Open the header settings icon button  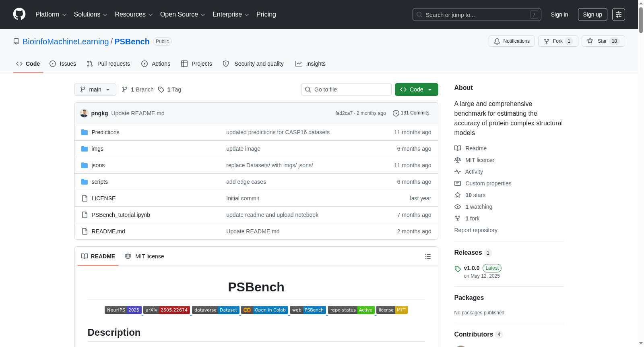619,15
